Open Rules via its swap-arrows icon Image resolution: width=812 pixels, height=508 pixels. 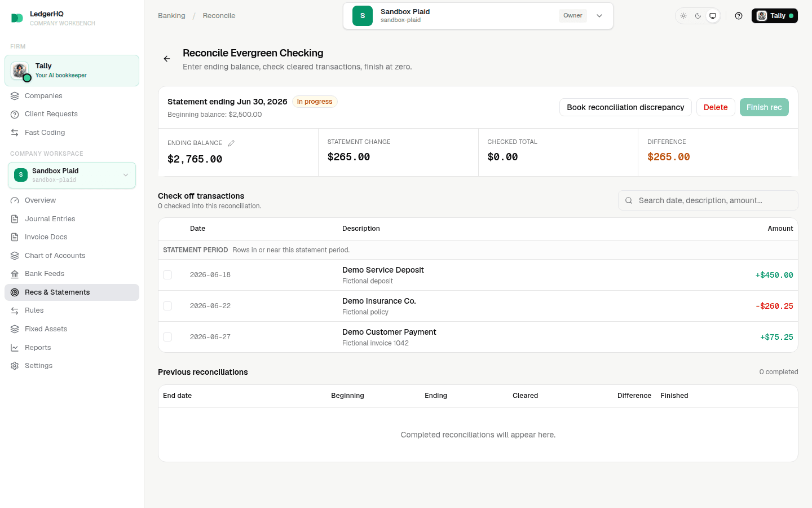[15, 310]
